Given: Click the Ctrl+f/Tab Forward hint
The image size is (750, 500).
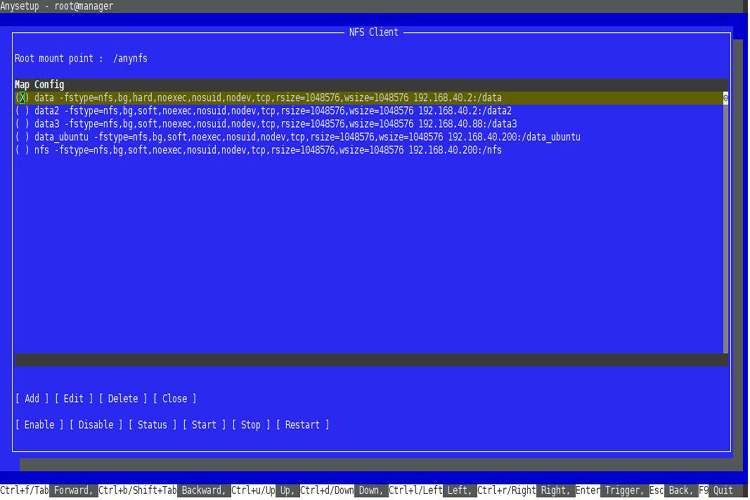Looking at the screenshot, I should point(47,490).
